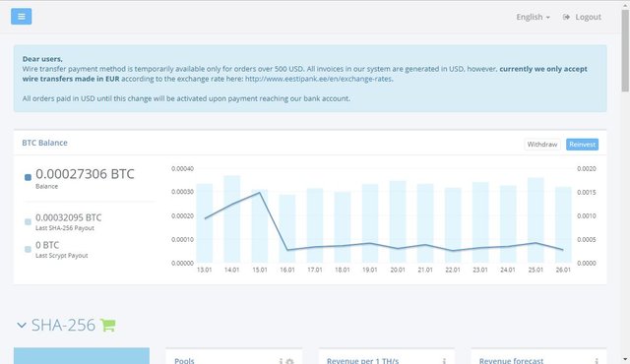Click the 0.00032095 BTC payout value
This screenshot has width=630, height=364.
point(68,217)
